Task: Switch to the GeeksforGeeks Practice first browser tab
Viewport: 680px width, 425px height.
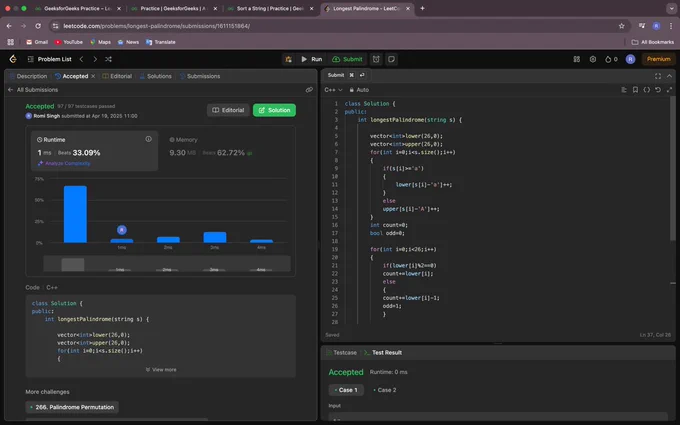Action: pyautogui.click(x=78, y=8)
